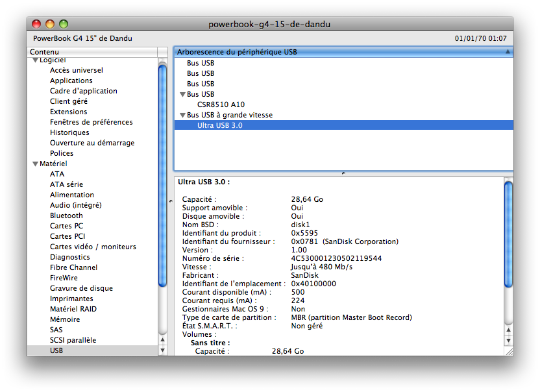Click the date 01/01/70 01:07
Screen dimensions: 540x392
point(481,38)
